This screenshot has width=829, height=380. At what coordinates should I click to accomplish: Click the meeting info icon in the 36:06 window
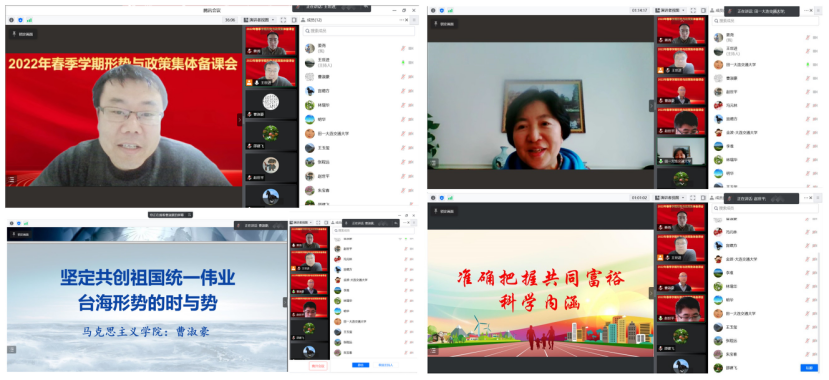pyautogui.click(x=11, y=20)
